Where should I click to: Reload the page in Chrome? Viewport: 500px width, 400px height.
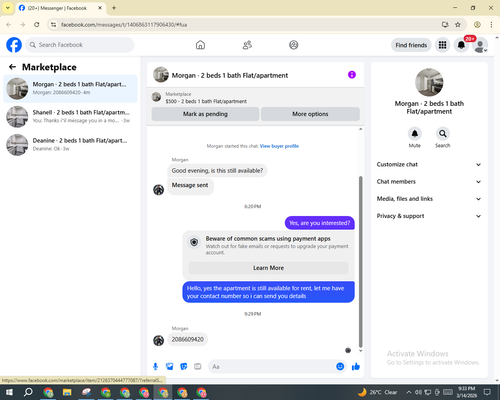pyautogui.click(x=37, y=25)
